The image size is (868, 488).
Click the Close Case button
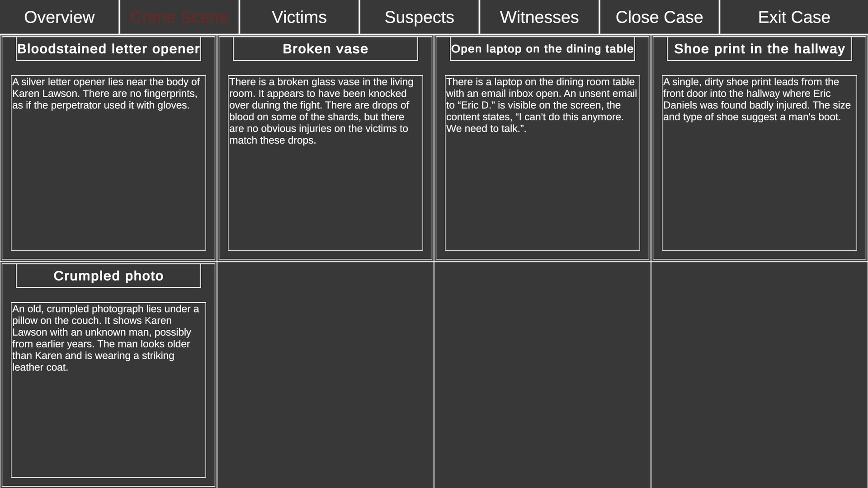659,17
